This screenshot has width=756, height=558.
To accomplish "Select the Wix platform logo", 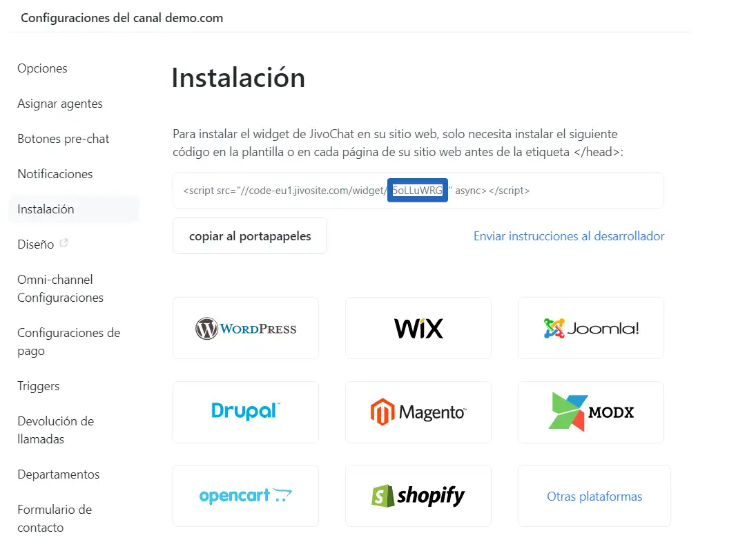I will click(418, 328).
